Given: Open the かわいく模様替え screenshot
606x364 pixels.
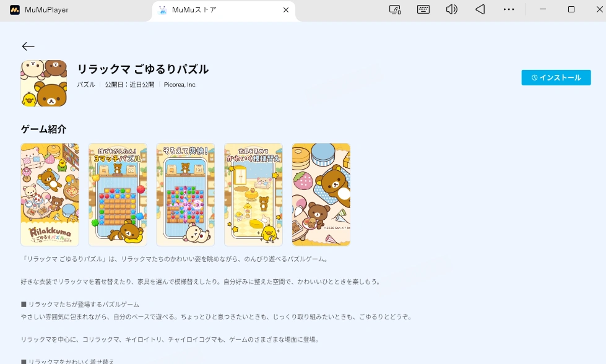Looking at the screenshot, I should tap(254, 194).
